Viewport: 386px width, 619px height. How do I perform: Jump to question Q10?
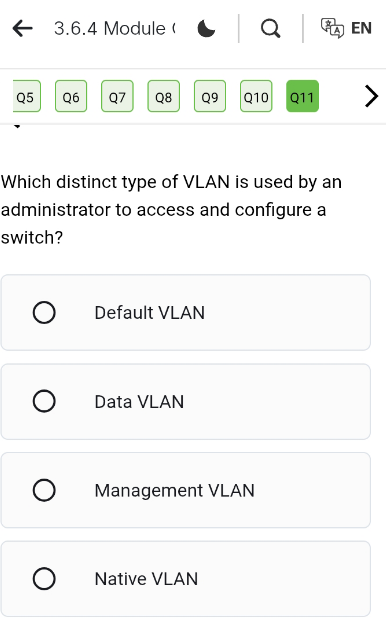[x=256, y=96]
